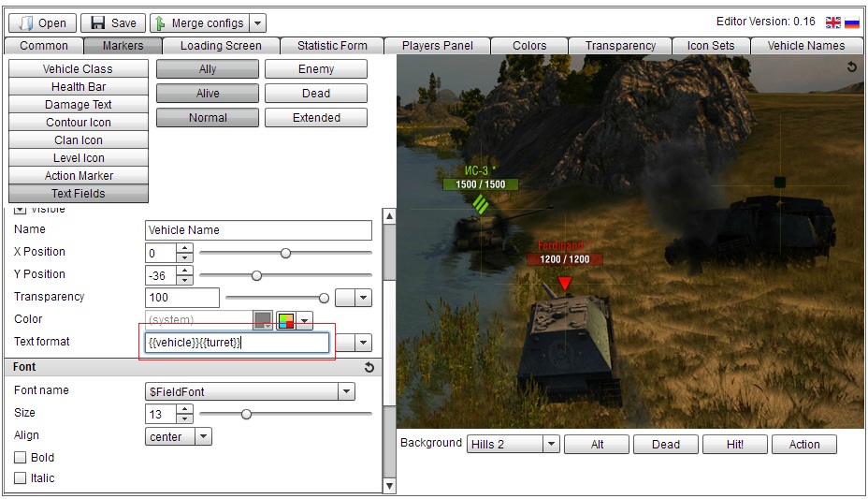Click Merge configs button
868x499 pixels.
click(x=199, y=23)
